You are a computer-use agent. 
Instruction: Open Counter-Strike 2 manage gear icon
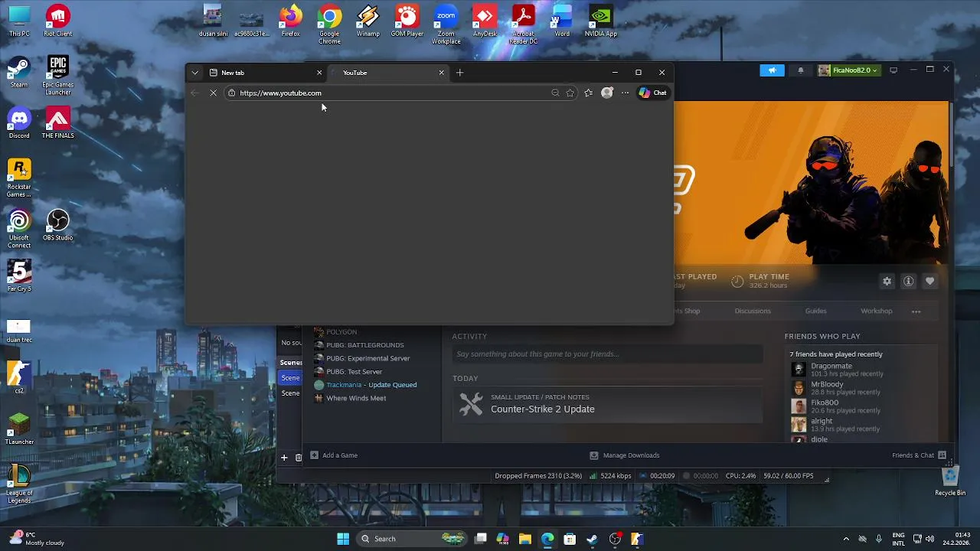(887, 281)
